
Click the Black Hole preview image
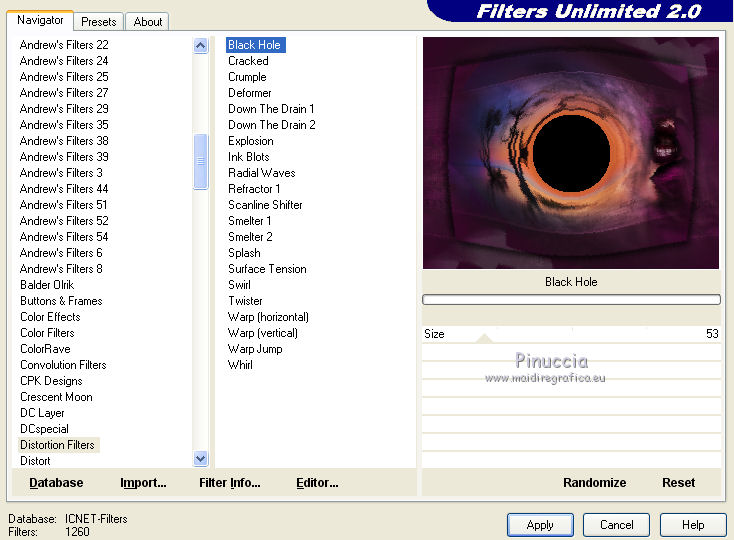click(571, 153)
